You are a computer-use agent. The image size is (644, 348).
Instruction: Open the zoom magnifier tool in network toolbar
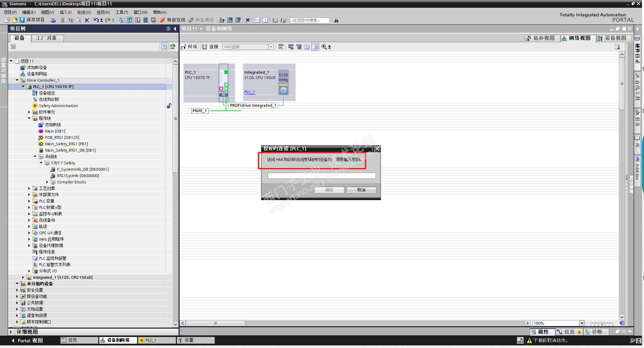point(324,47)
